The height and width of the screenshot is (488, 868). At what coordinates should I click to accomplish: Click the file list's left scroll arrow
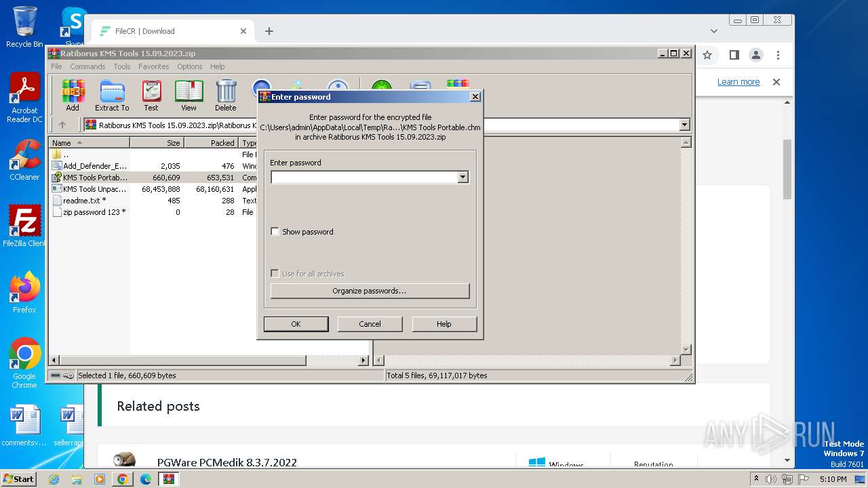[55, 361]
